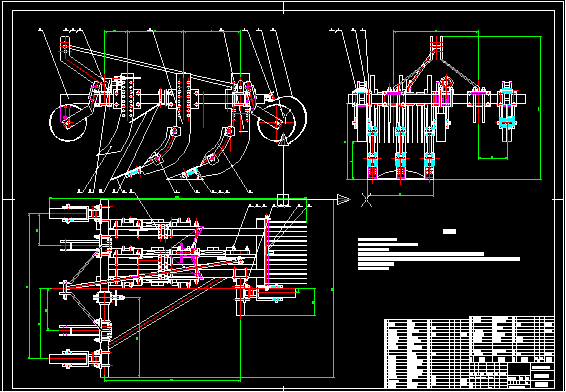Select the green vertical dimension line at plan right
Image resolution: width=566 pixels, height=392 pixels.
[333, 288]
